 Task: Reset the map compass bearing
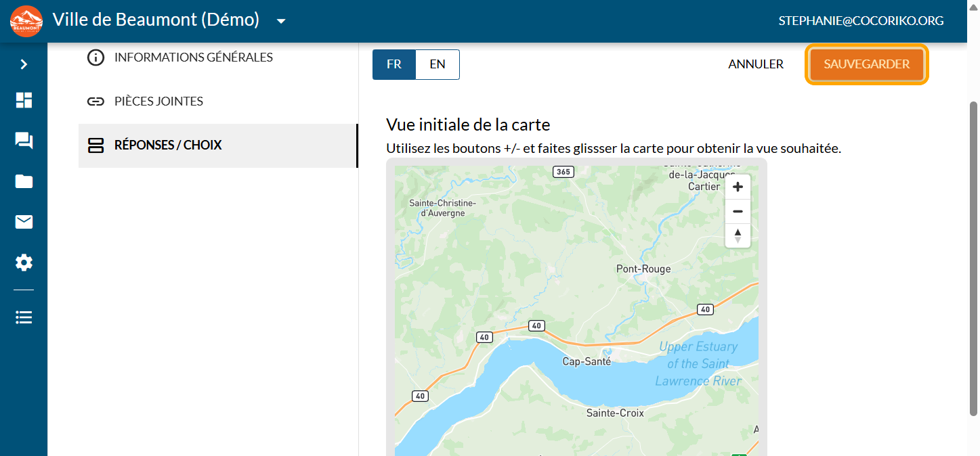738,235
